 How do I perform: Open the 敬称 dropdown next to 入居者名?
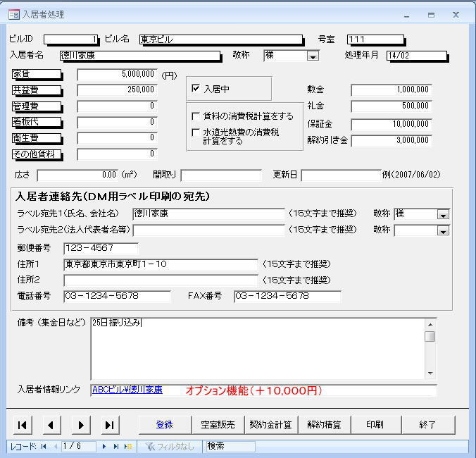click(x=313, y=56)
